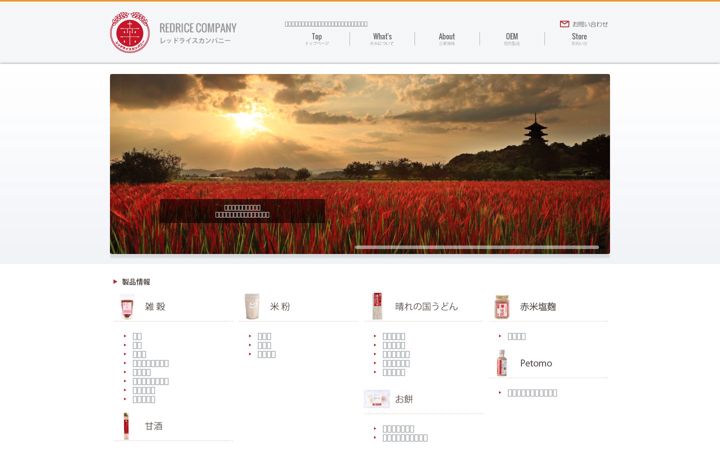
Task: Click the お問い合わせ contact link
Action: point(590,24)
